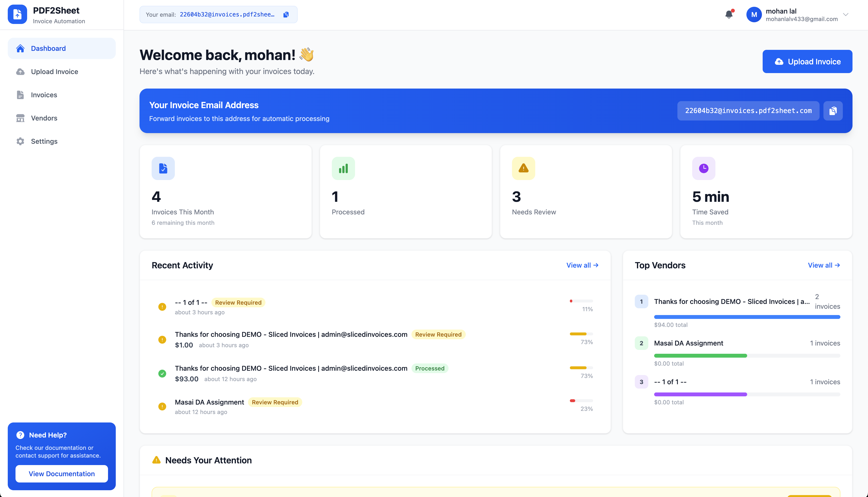Click the Invoices This Month document icon
Viewport: 868px width, 497px height.
pyautogui.click(x=163, y=168)
